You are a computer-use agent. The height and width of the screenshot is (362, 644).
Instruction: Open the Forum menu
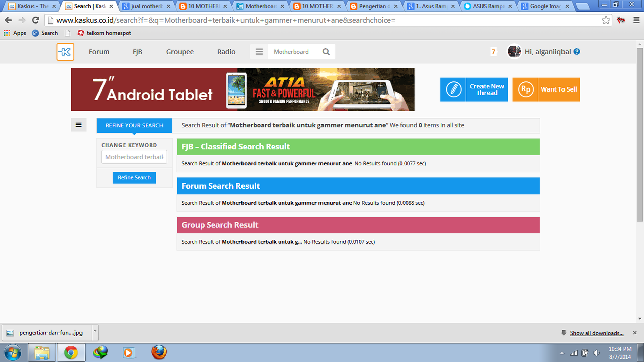pos(99,52)
